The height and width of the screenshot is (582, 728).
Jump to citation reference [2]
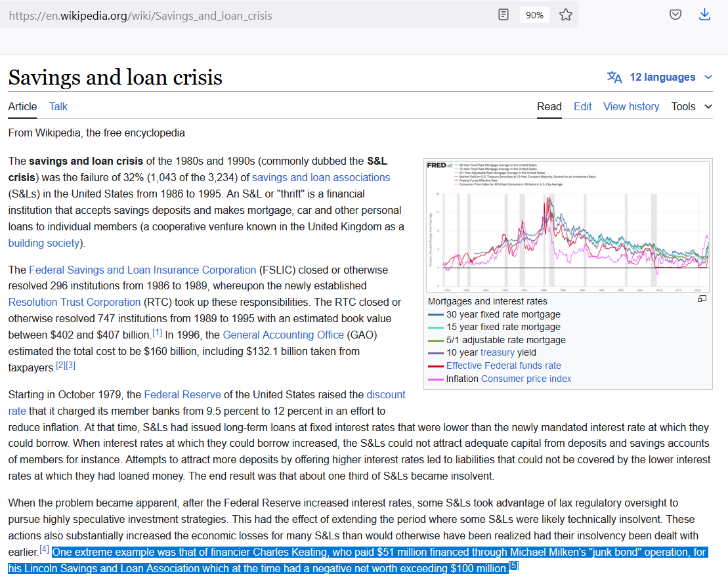point(60,365)
